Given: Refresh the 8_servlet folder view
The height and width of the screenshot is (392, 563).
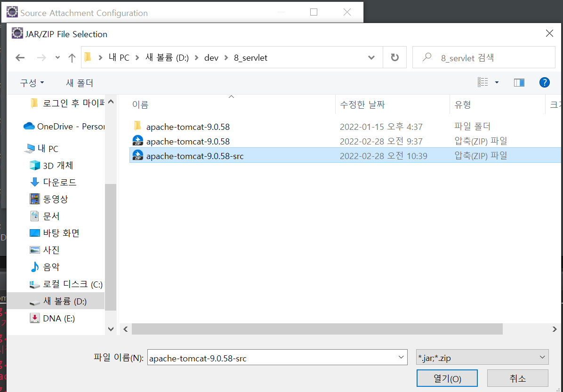Looking at the screenshot, I should tap(394, 57).
